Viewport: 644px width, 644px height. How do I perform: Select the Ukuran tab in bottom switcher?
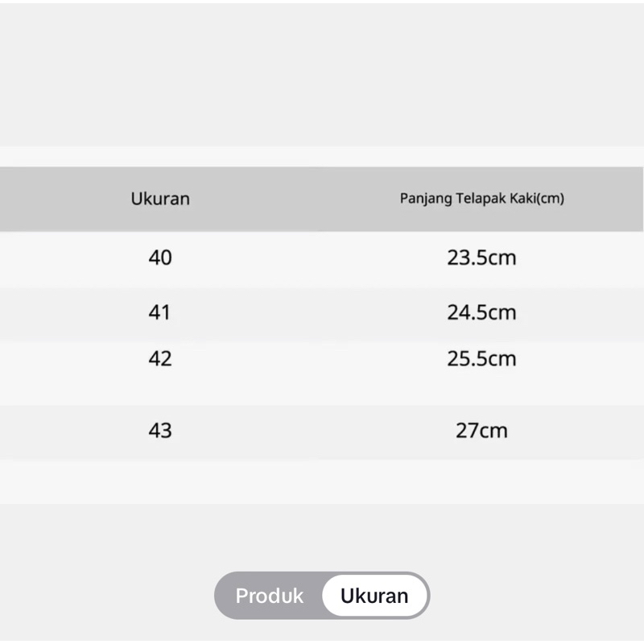(x=374, y=596)
